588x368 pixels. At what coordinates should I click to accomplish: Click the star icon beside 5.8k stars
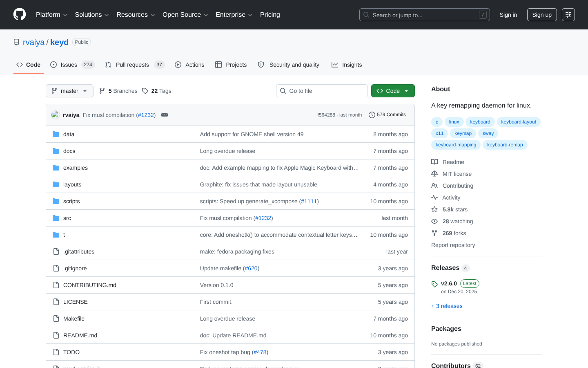point(434,209)
